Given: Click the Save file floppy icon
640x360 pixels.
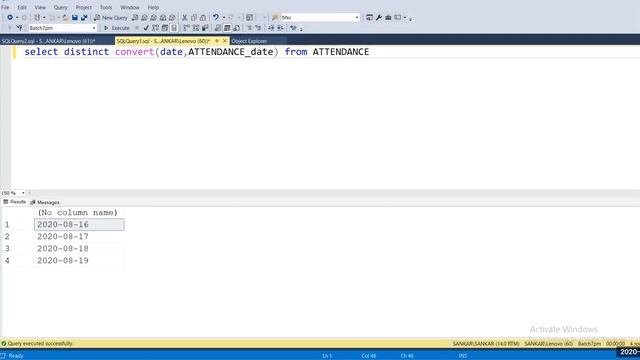Looking at the screenshot, I should [x=75, y=18].
